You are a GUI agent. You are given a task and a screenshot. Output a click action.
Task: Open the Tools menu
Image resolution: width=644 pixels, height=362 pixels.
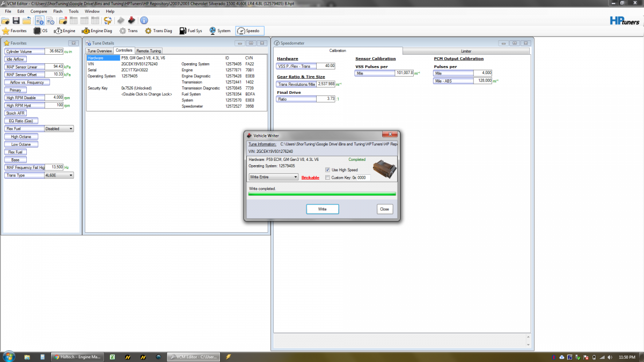pyautogui.click(x=74, y=11)
